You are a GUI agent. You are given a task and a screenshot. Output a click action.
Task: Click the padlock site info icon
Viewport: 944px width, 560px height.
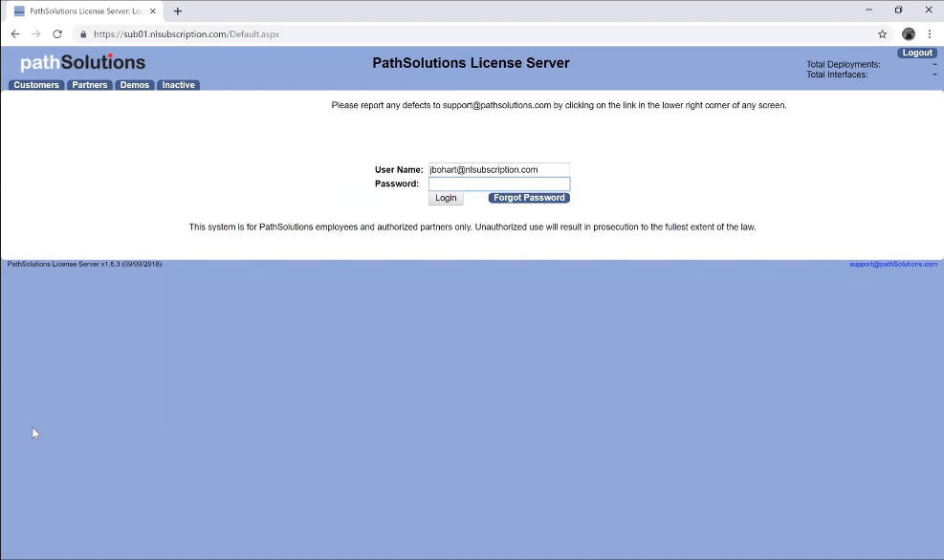(x=83, y=34)
